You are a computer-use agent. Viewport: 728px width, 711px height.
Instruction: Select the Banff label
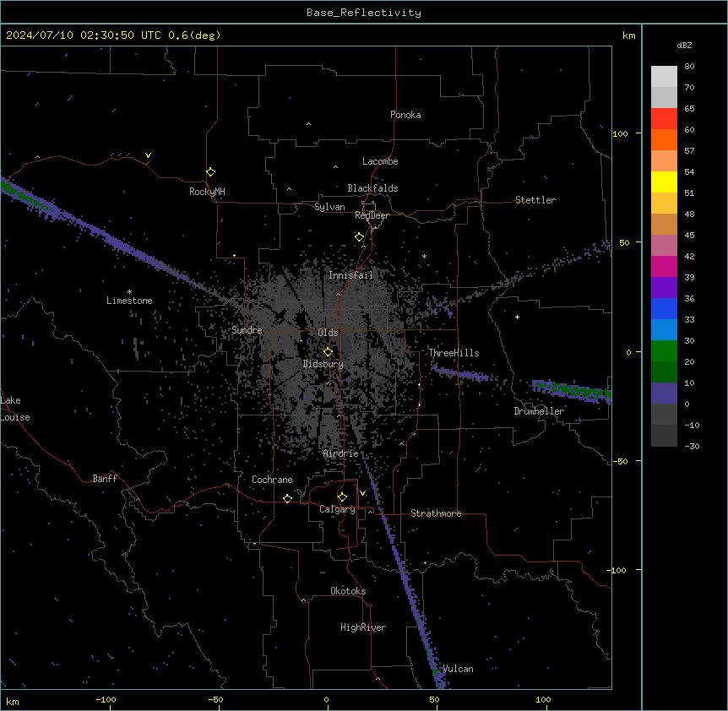tap(105, 479)
